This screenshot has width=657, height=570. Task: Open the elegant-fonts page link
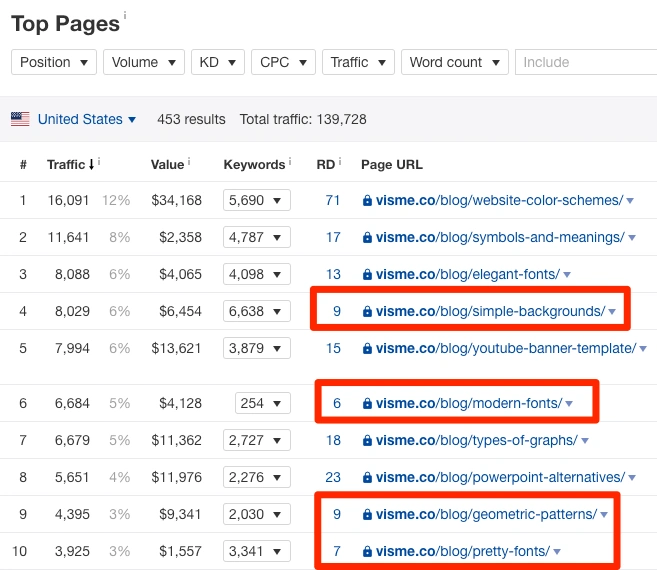(x=468, y=274)
